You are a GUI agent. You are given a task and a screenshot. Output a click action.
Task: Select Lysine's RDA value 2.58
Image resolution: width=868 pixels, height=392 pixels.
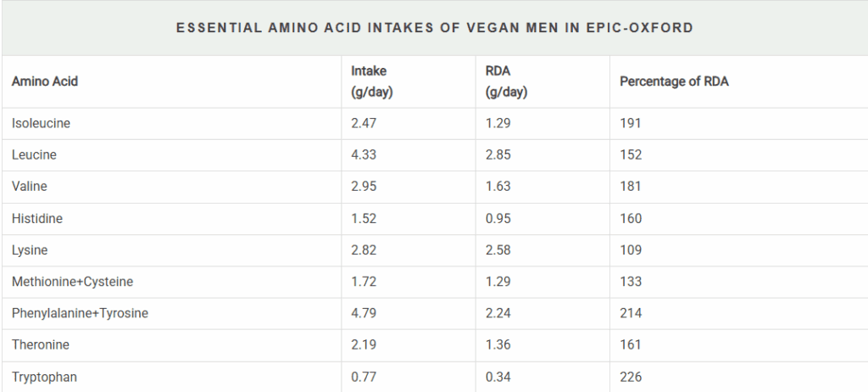pyautogui.click(x=498, y=249)
